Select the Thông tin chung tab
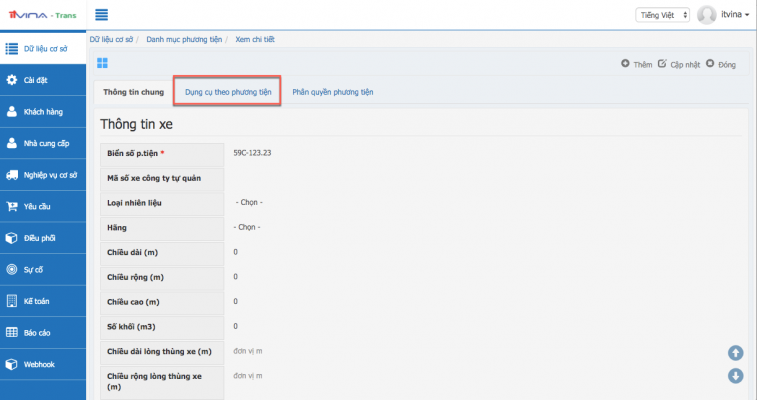 pos(133,92)
